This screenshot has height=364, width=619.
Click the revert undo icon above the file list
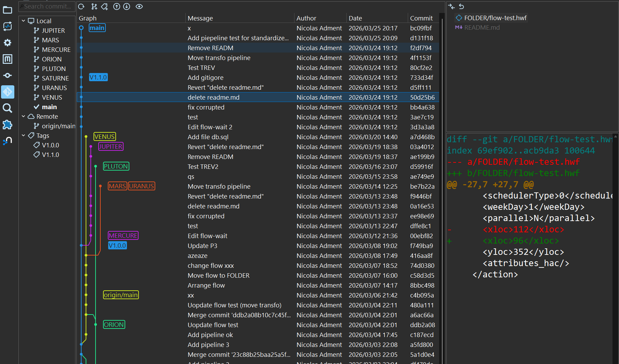pyautogui.click(x=461, y=6)
